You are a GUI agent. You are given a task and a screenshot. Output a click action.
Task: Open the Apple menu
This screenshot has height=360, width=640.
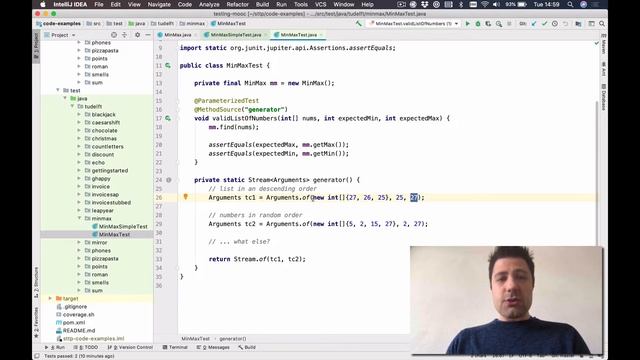pyautogui.click(x=42, y=4)
